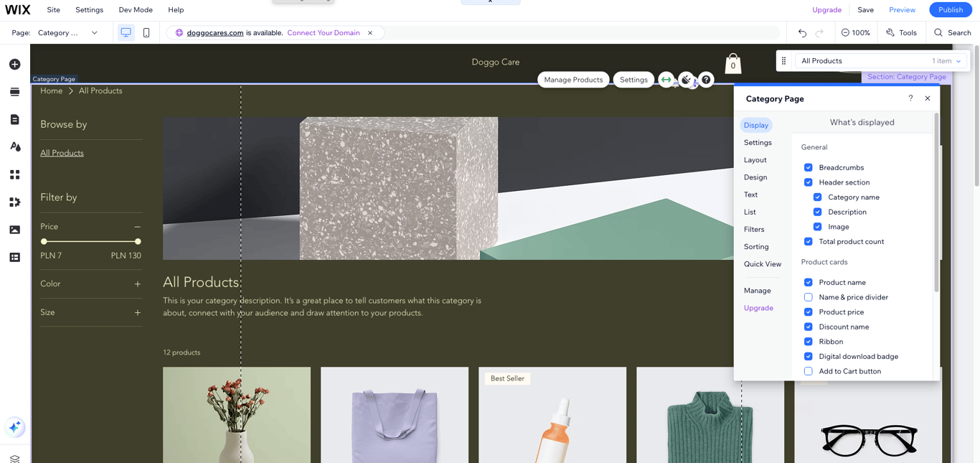980x463 pixels.
Task: Check the Name & price divider option
Action: tap(809, 296)
